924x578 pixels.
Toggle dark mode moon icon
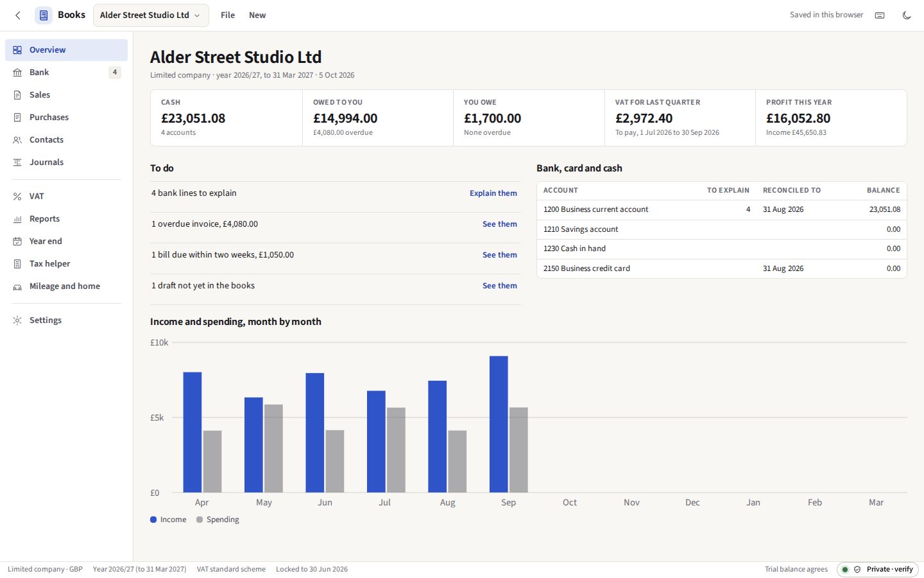tap(907, 15)
